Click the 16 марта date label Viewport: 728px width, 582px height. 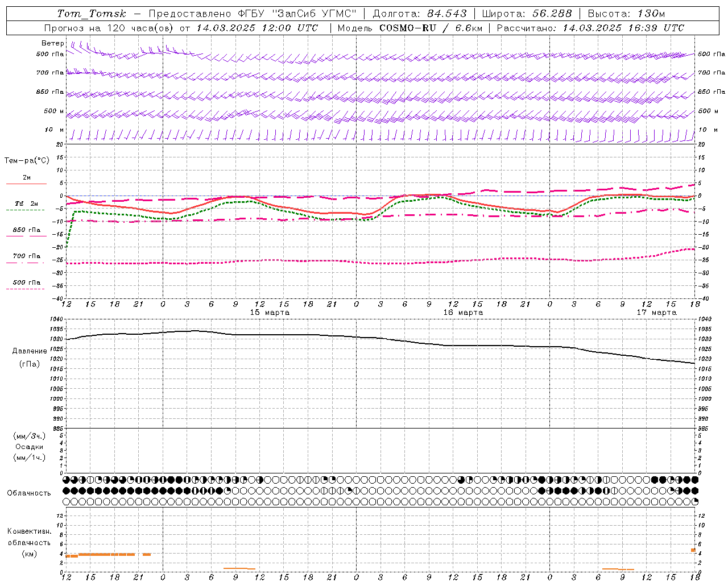[x=464, y=313]
